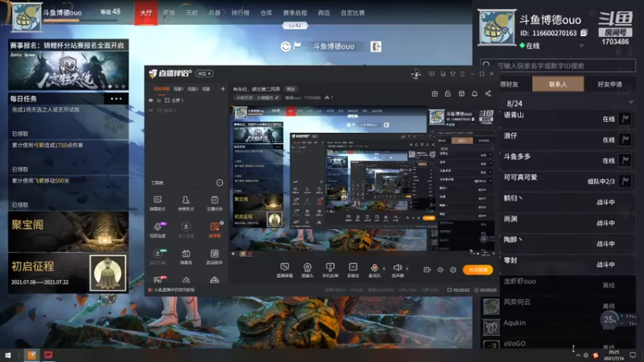
Task: Click the orange 关闭直播 button
Action: pos(477,269)
